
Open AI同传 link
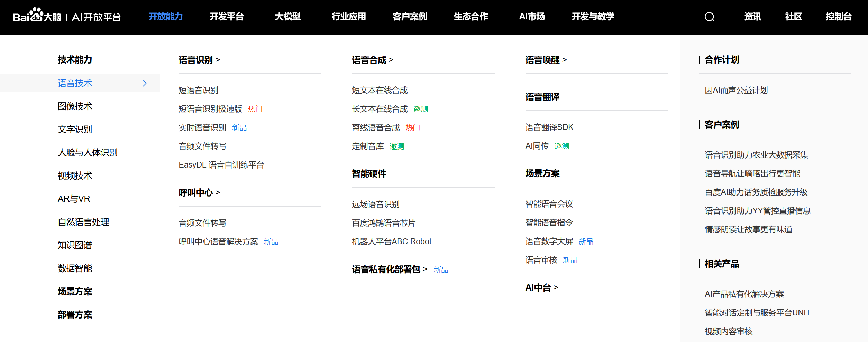pos(537,146)
